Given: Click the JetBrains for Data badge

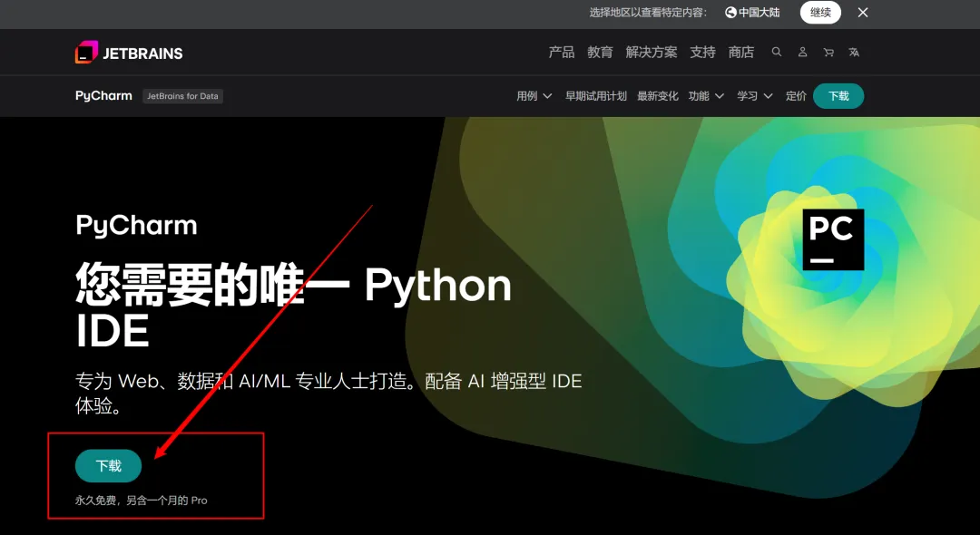Looking at the screenshot, I should pyautogui.click(x=182, y=96).
